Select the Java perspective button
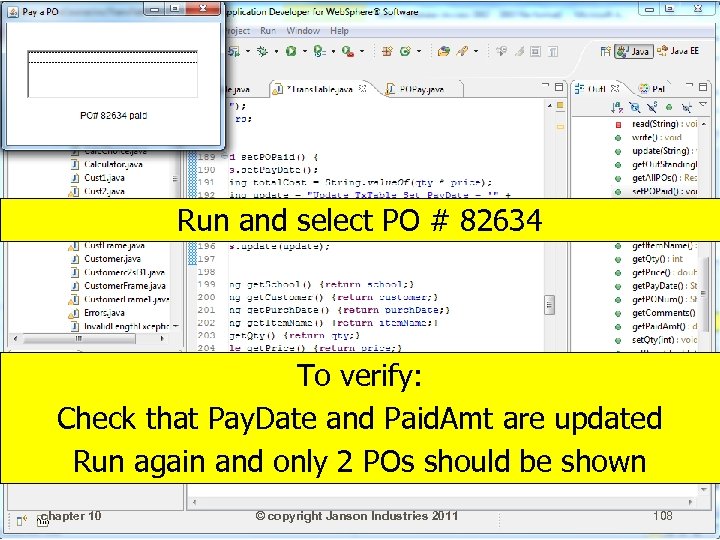This screenshot has width=720, height=540. pyautogui.click(x=634, y=51)
